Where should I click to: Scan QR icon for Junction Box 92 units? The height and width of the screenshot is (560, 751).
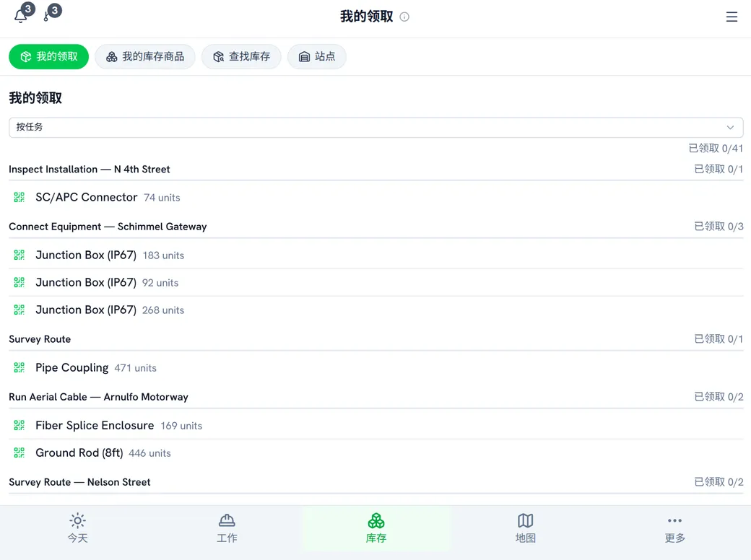point(19,282)
